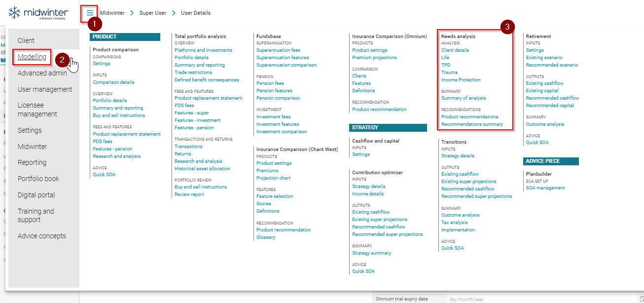Open Midwinter item in sidebar menu
This screenshot has width=644, height=303.
[x=32, y=147]
